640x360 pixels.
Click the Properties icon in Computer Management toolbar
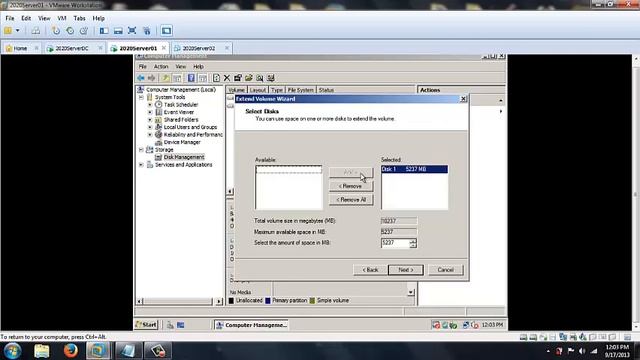tap(238, 78)
